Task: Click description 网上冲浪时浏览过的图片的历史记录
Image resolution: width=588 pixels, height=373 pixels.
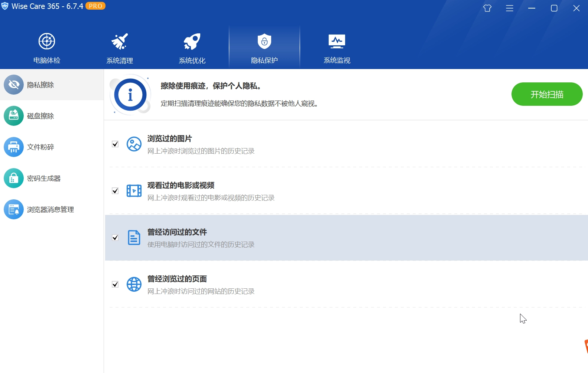Action: (x=201, y=151)
